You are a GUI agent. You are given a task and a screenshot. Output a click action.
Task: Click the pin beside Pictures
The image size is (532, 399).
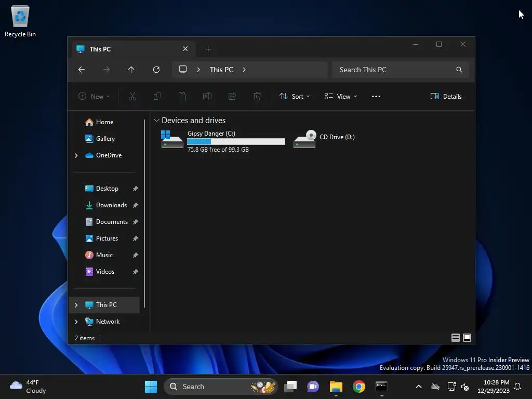(136, 238)
